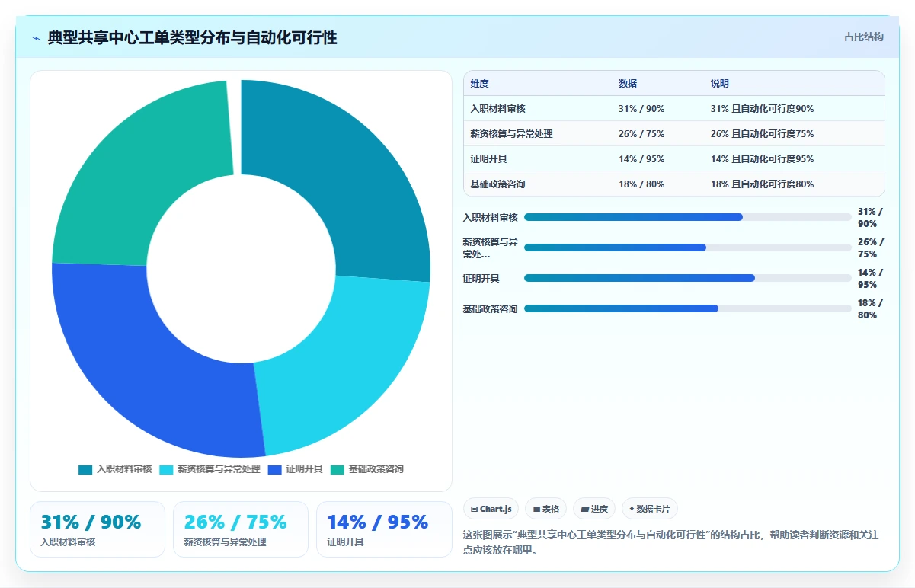The height and width of the screenshot is (588, 915).
Task: Click the 入职材料审核 progress row label
Action: click(491, 217)
